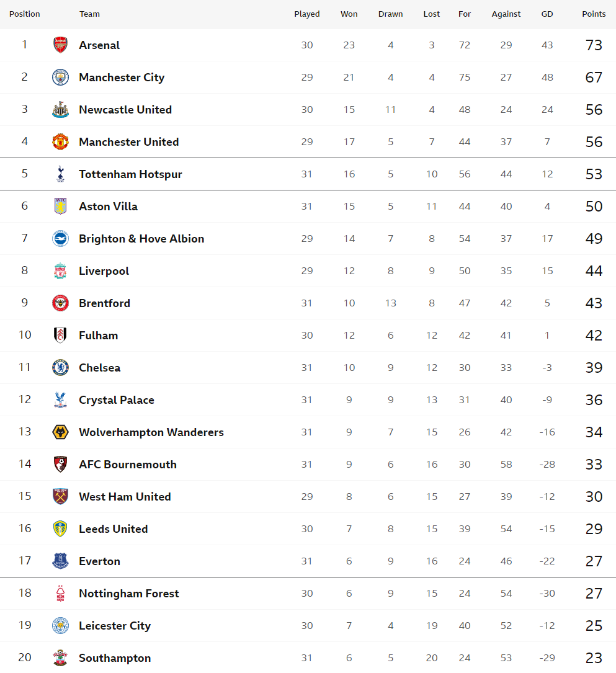Screen dimensions: 616x673
Task: Open the Aston Villa team page
Action: [x=108, y=207]
